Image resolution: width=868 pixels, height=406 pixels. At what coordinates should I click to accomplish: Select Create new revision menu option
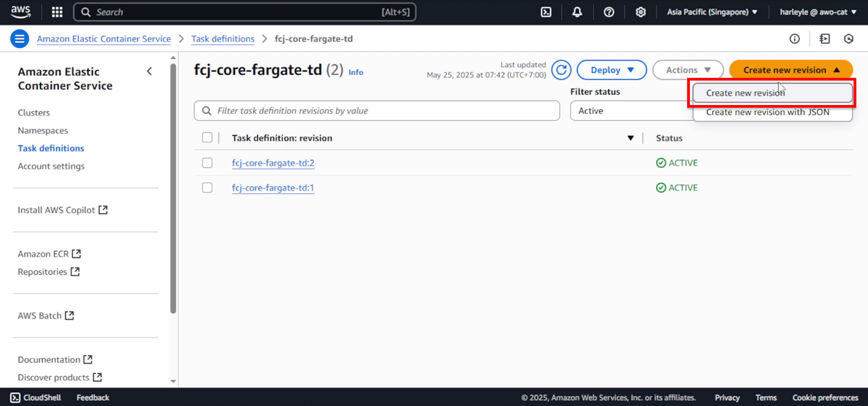pos(773,93)
